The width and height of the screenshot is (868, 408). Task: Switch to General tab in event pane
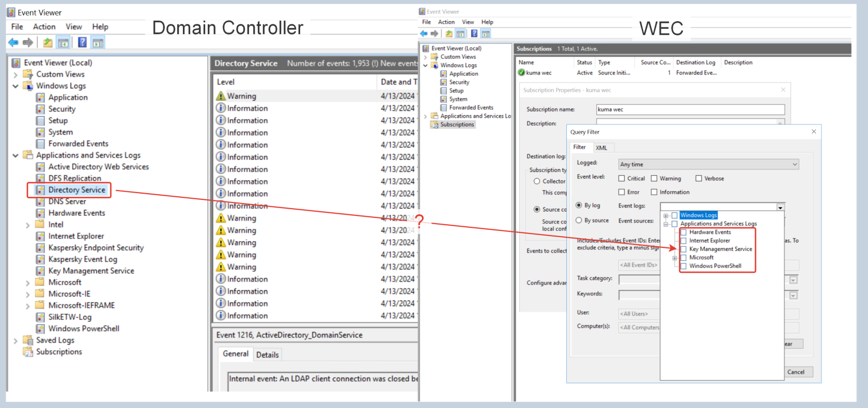tap(236, 354)
